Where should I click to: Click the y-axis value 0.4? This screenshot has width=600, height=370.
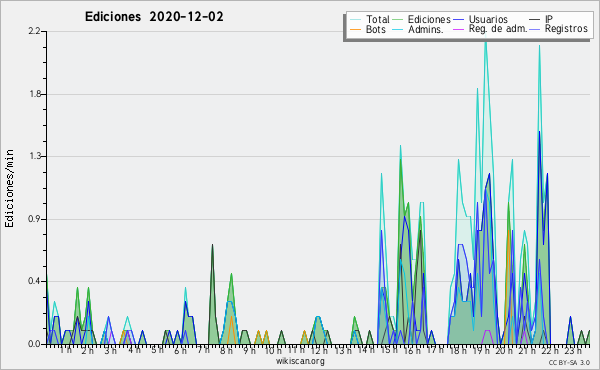pyautogui.click(x=34, y=281)
